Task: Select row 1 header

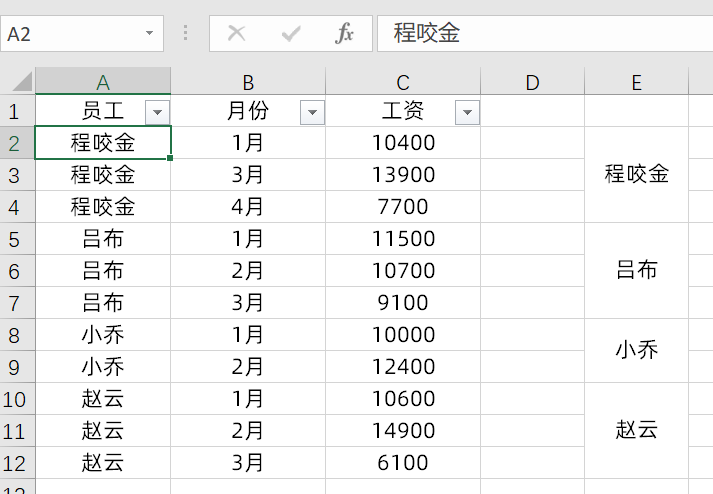Action: coord(17,111)
